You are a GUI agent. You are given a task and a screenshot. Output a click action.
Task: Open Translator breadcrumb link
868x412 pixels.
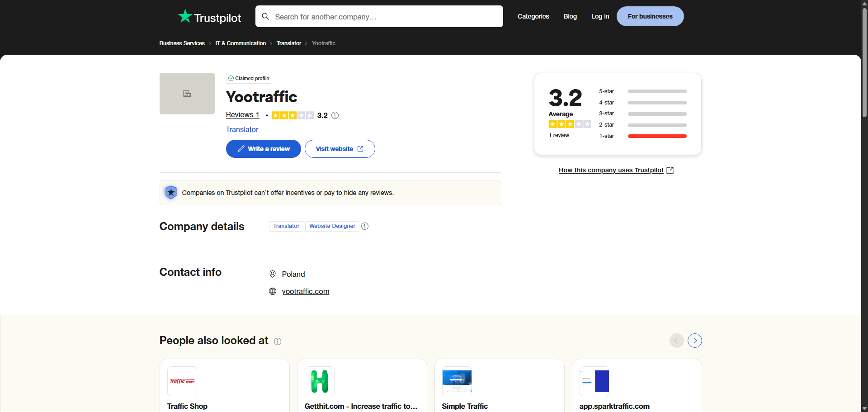tap(289, 43)
